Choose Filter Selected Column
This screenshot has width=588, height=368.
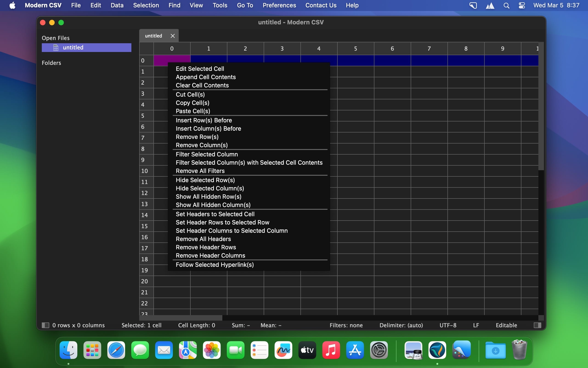(x=207, y=154)
